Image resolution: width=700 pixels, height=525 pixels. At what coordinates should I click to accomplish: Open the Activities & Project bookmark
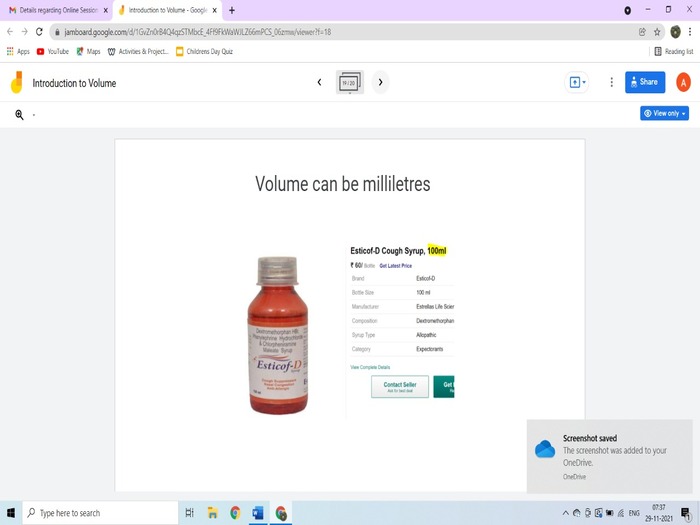138,51
